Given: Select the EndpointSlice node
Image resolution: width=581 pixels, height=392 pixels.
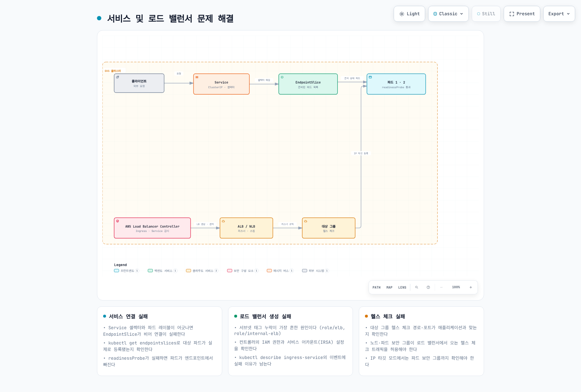Looking at the screenshot, I should click(308, 84).
